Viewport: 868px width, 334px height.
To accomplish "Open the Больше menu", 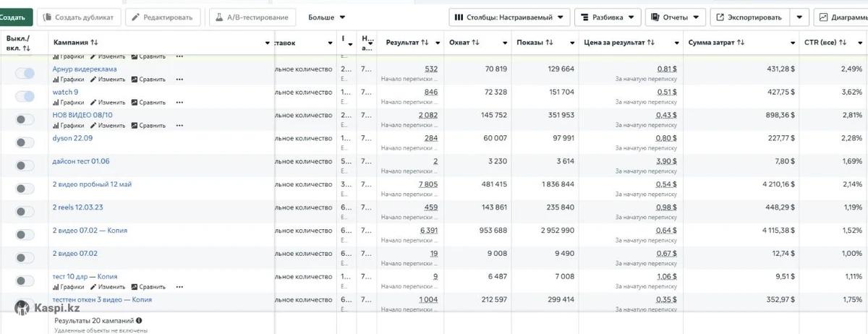I will pos(326,17).
